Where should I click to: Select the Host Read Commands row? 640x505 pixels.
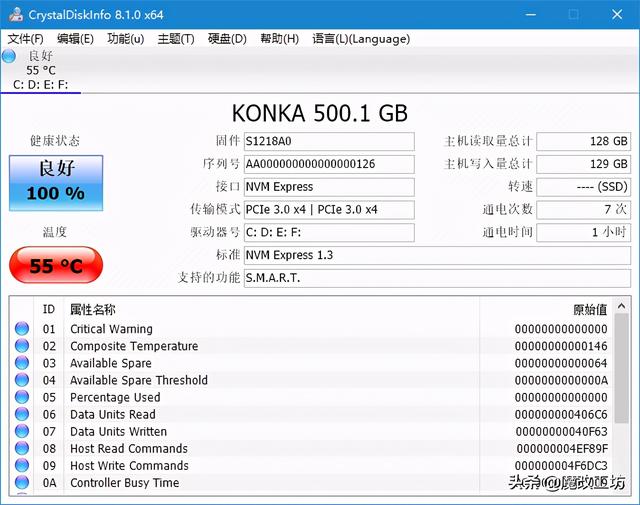[x=311, y=448]
